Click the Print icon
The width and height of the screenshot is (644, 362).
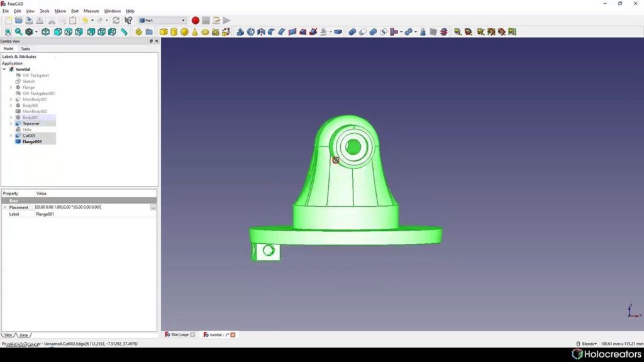tap(40, 21)
